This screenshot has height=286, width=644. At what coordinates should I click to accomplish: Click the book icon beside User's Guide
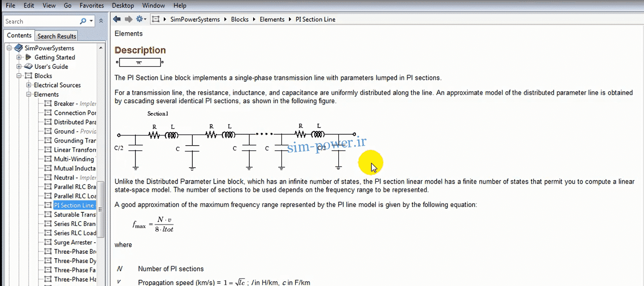point(29,67)
